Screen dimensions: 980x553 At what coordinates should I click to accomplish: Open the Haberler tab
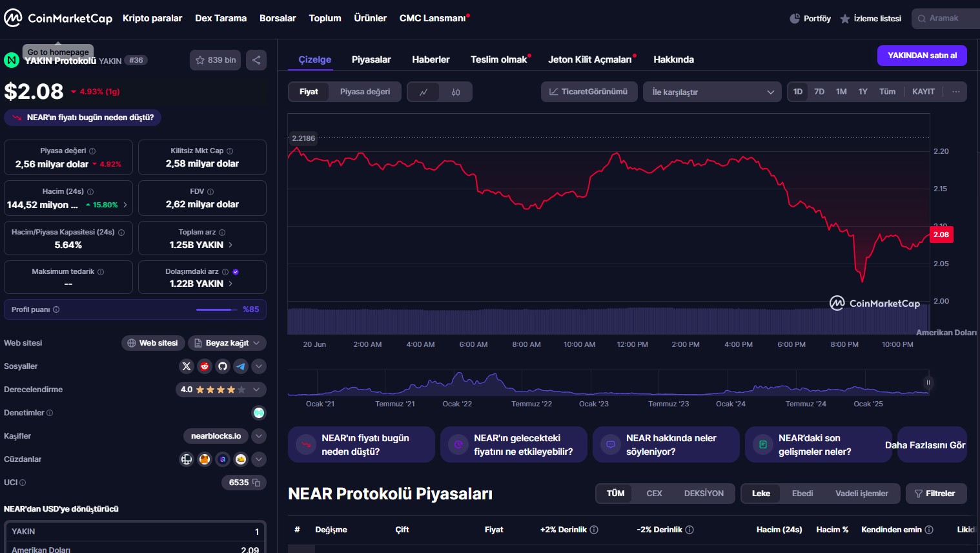tap(431, 59)
